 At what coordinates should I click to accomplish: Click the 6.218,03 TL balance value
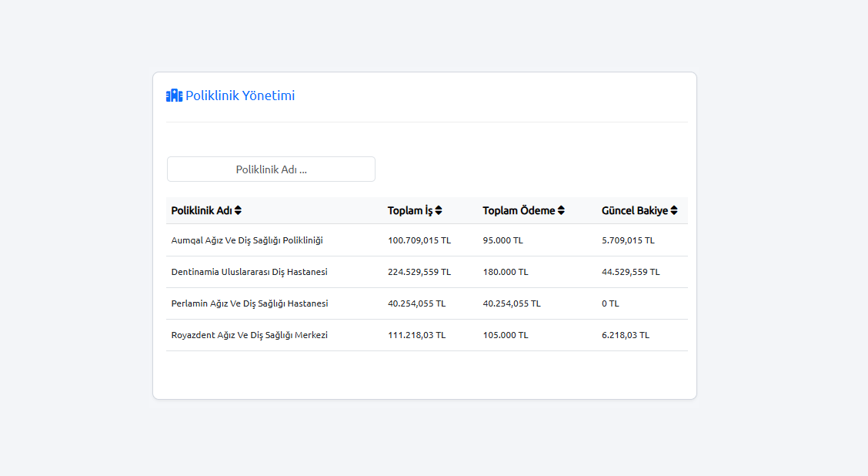pyautogui.click(x=626, y=335)
